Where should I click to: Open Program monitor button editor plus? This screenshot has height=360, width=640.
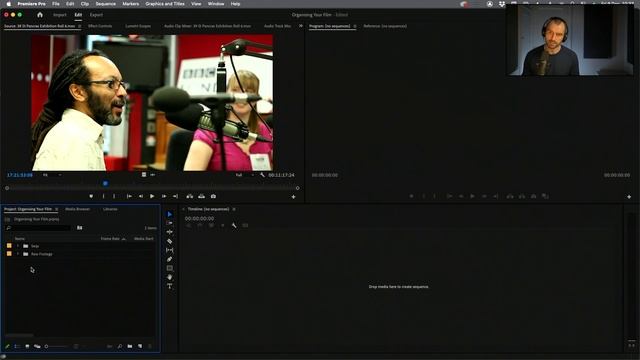629,197
